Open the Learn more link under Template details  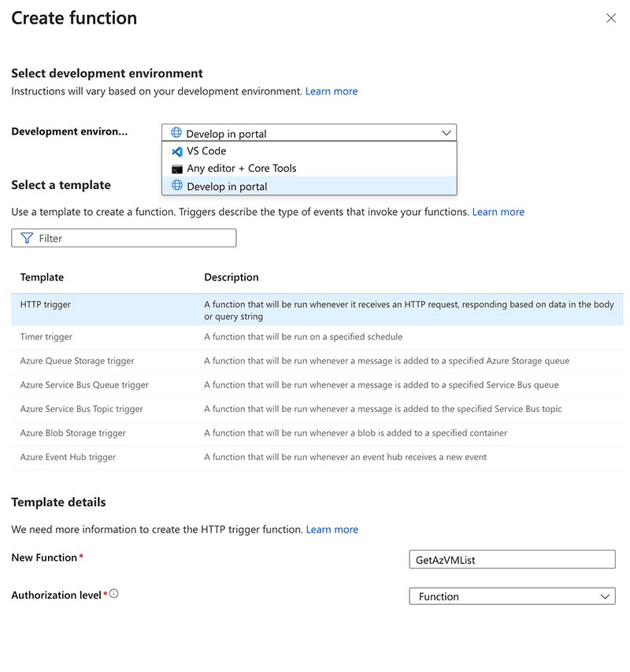332,529
